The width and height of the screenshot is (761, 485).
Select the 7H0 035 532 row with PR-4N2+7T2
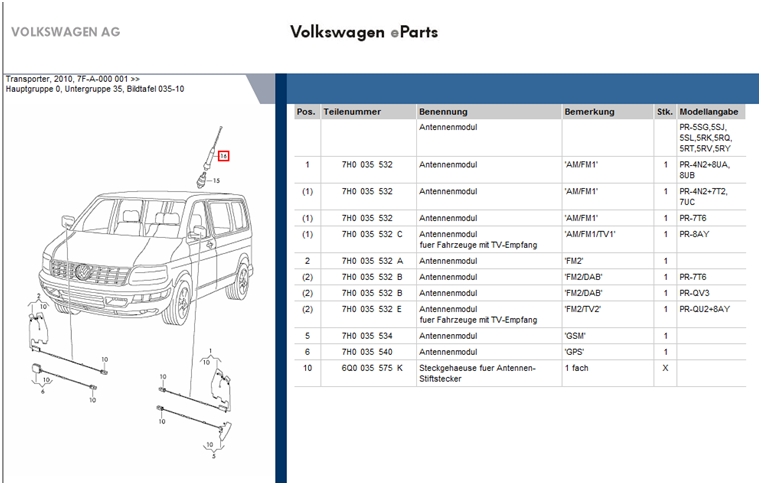click(x=520, y=196)
